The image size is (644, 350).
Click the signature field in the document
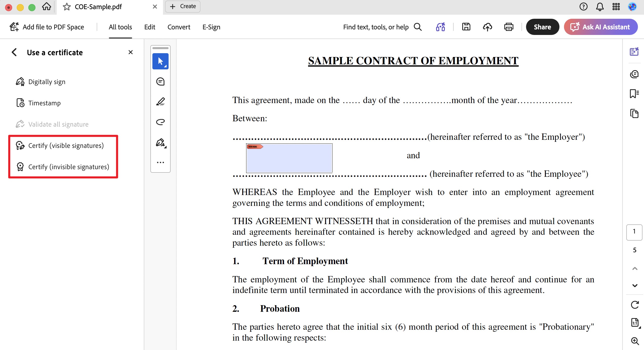(289, 158)
